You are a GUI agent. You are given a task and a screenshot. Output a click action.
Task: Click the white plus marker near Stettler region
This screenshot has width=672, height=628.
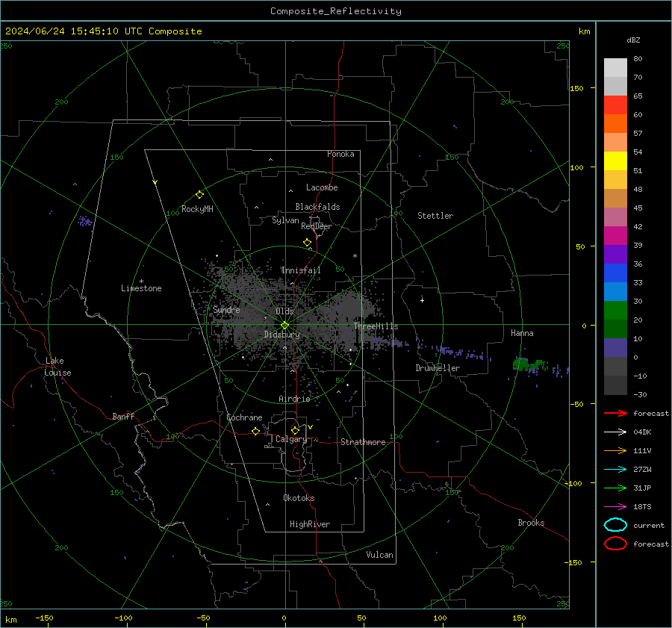point(422,300)
